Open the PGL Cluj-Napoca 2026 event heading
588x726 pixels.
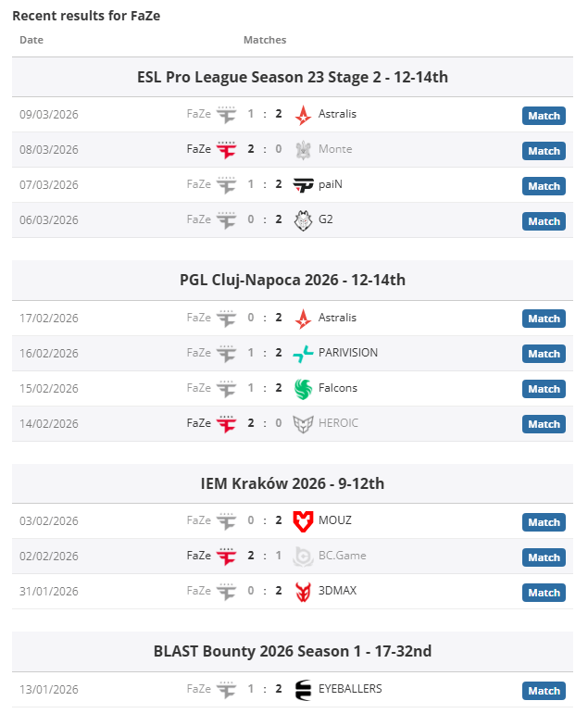293,280
